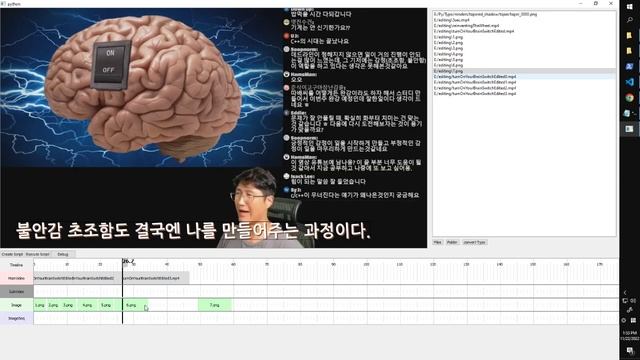Select the 5.png clip on Image track
640x360 pixels.
tap(106, 305)
